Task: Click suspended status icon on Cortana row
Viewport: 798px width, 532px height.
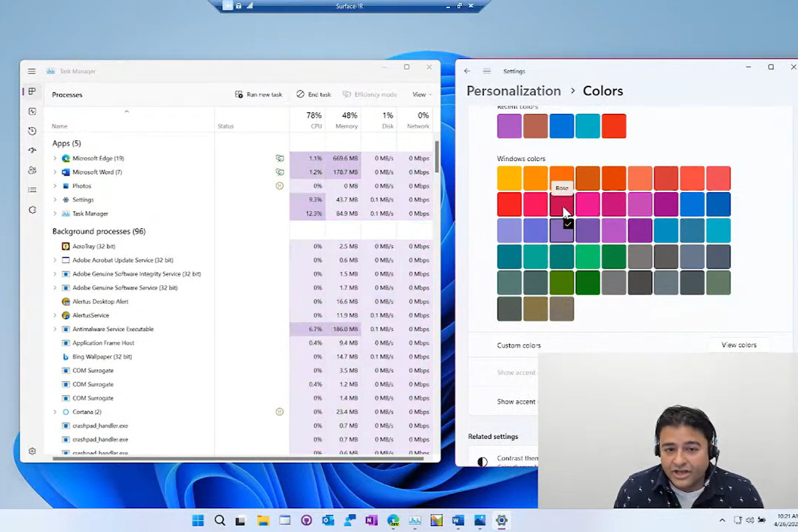Action: pyautogui.click(x=280, y=412)
